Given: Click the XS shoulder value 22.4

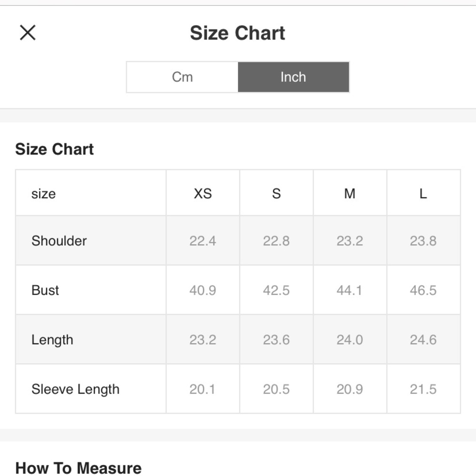Looking at the screenshot, I should point(203,241).
